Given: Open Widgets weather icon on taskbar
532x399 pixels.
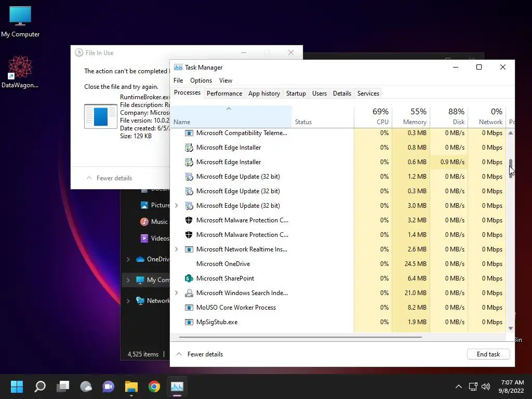Looking at the screenshot, I should (x=86, y=386).
